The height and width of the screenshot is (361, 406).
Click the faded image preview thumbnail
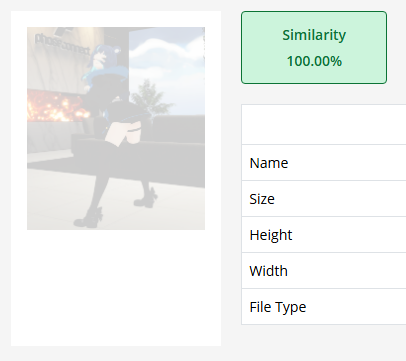click(116, 128)
